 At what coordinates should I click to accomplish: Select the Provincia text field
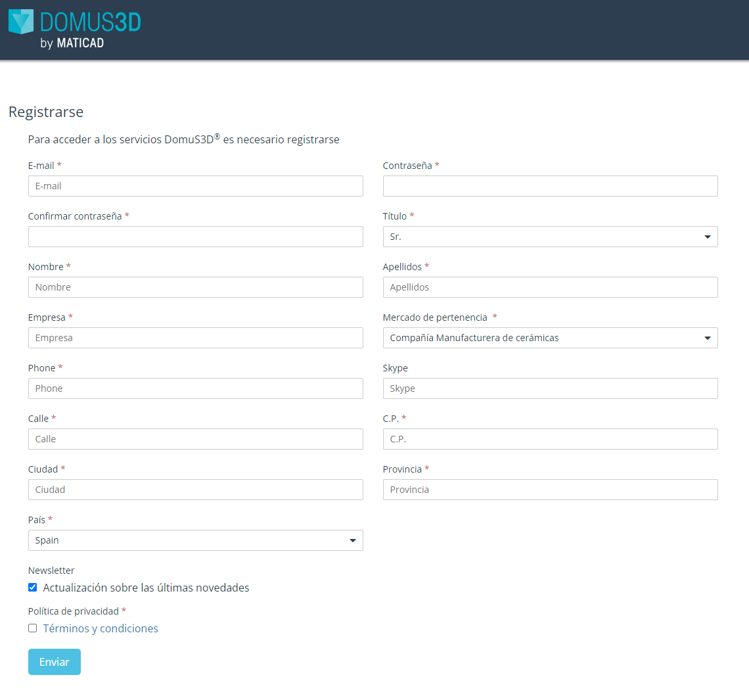point(551,490)
